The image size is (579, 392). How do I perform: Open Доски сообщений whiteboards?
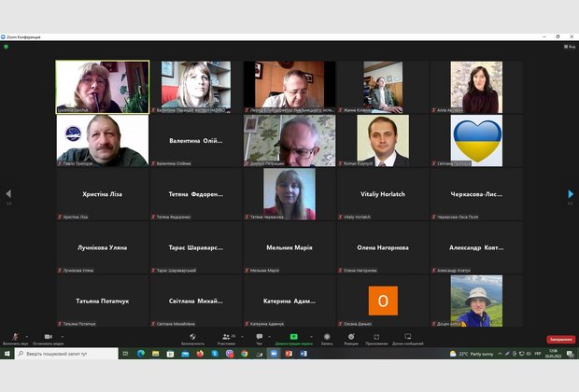(408, 337)
